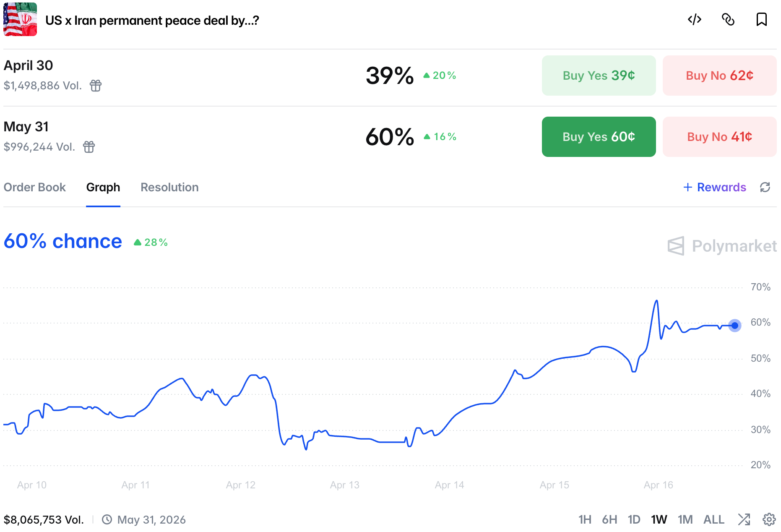Open the Resolution tab
Image resolution: width=781 pixels, height=532 pixels.
(169, 187)
